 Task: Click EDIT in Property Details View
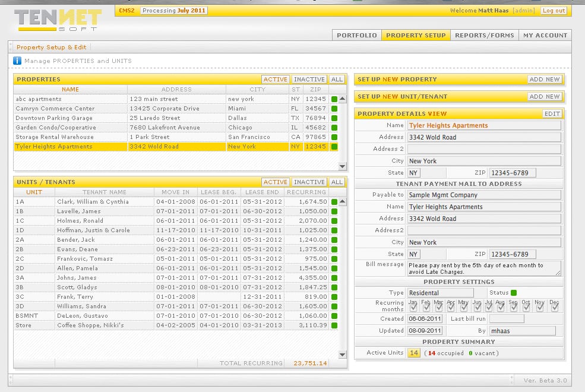(x=552, y=114)
